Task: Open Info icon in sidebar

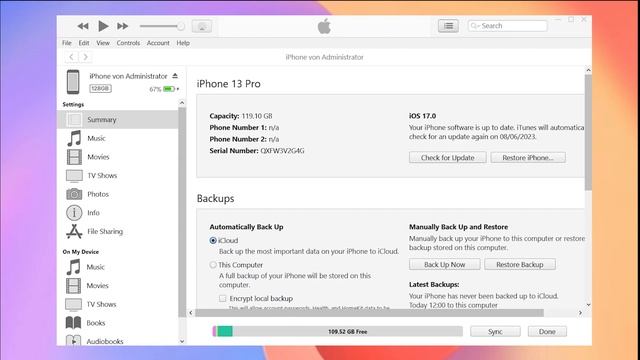Action: pyautogui.click(x=74, y=213)
